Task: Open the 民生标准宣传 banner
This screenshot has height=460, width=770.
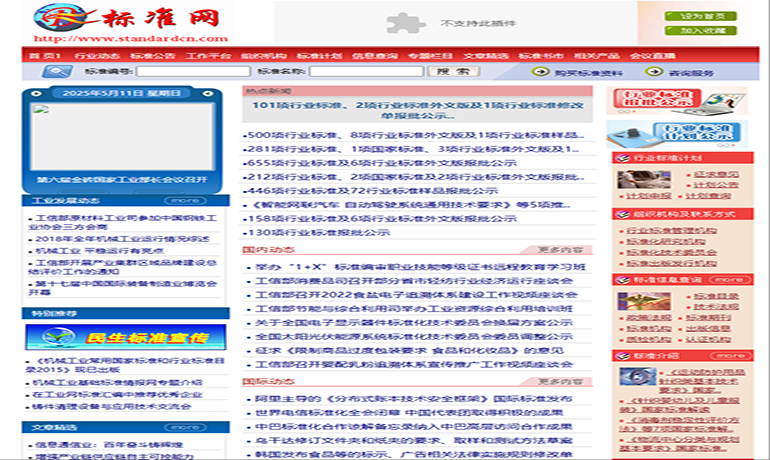Action: [120, 337]
